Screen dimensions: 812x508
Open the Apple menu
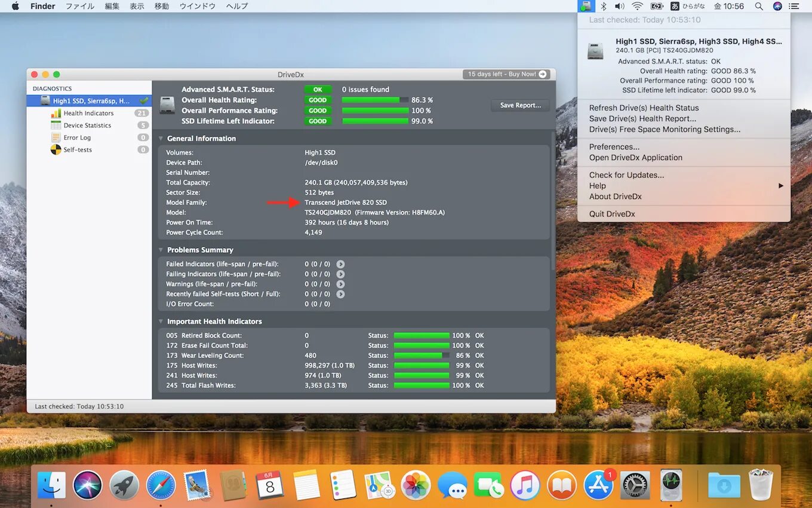15,6
